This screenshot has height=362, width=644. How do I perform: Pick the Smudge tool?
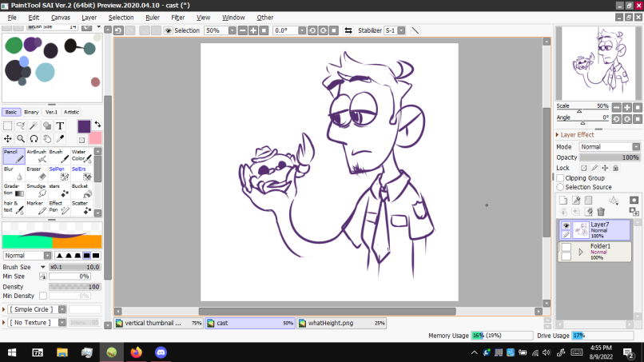36,190
